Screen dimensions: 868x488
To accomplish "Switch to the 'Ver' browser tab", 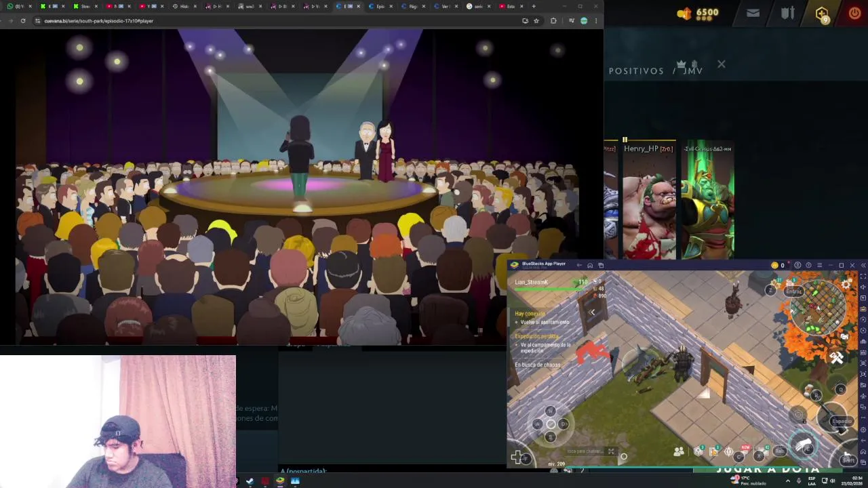I will [443, 6].
